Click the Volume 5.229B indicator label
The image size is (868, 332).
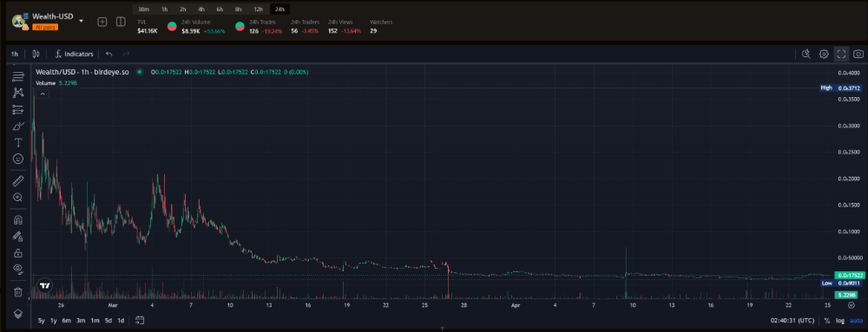(56, 83)
